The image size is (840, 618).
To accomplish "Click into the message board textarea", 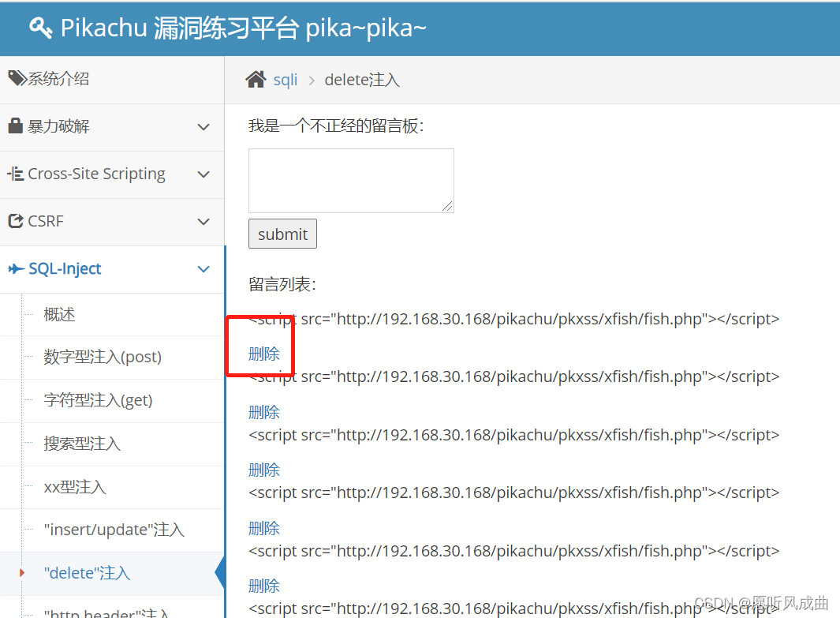I will coord(351,181).
